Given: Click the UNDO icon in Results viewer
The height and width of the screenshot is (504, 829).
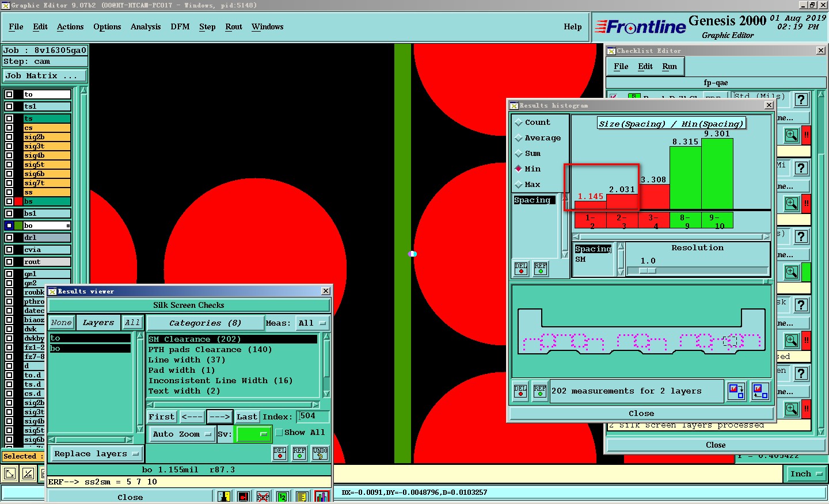Looking at the screenshot, I should click(320, 453).
